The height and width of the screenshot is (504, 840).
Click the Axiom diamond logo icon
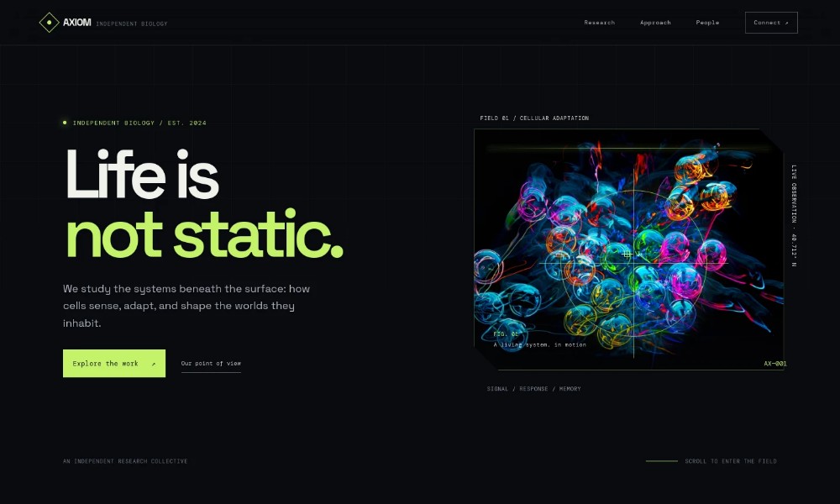pos(50,23)
